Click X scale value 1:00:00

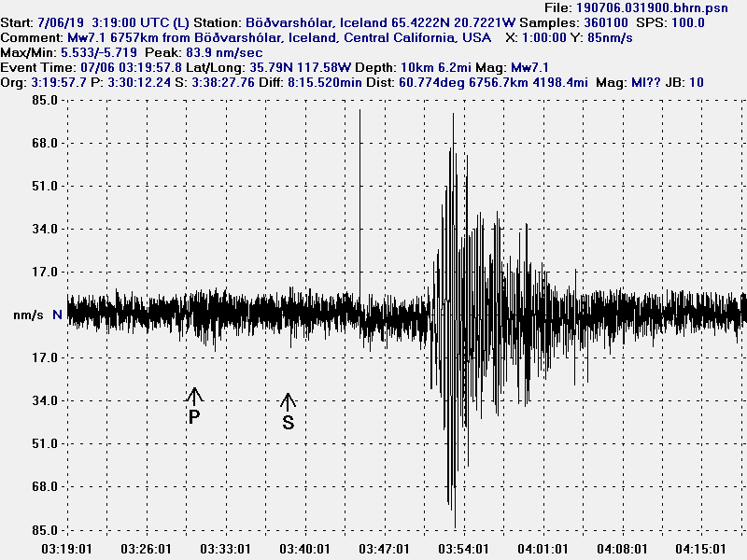[x=544, y=37]
